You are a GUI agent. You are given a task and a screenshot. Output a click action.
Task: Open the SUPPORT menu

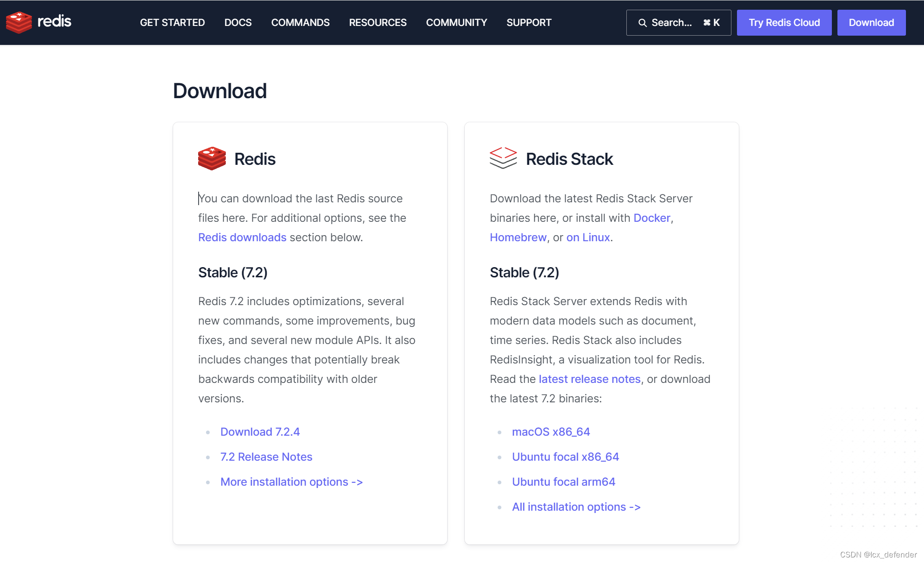click(529, 23)
